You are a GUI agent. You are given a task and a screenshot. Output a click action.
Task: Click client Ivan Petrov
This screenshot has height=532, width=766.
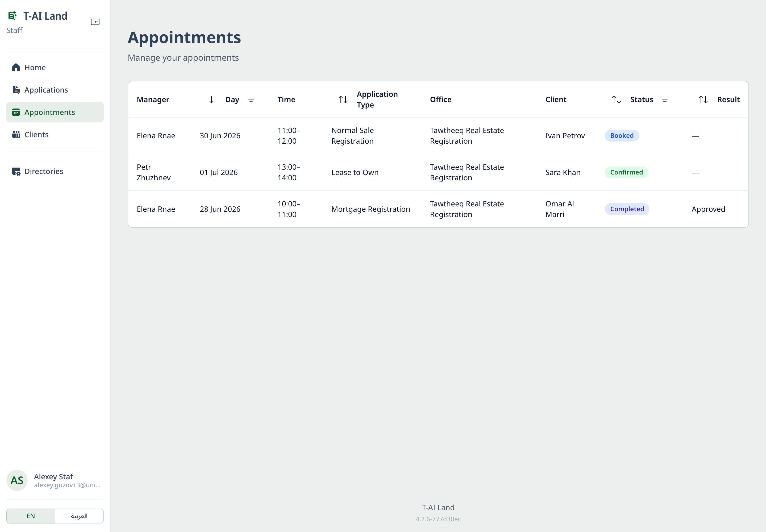click(x=565, y=136)
